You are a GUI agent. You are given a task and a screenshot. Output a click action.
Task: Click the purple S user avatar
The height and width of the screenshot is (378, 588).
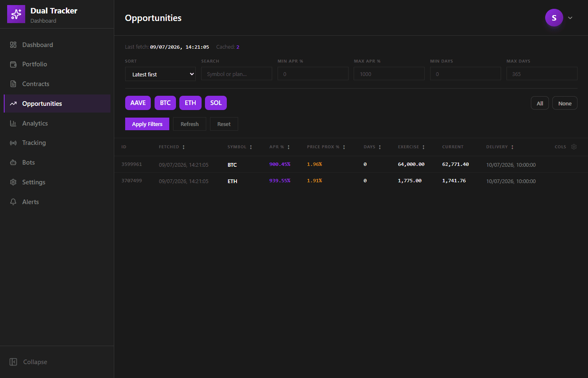(x=554, y=18)
